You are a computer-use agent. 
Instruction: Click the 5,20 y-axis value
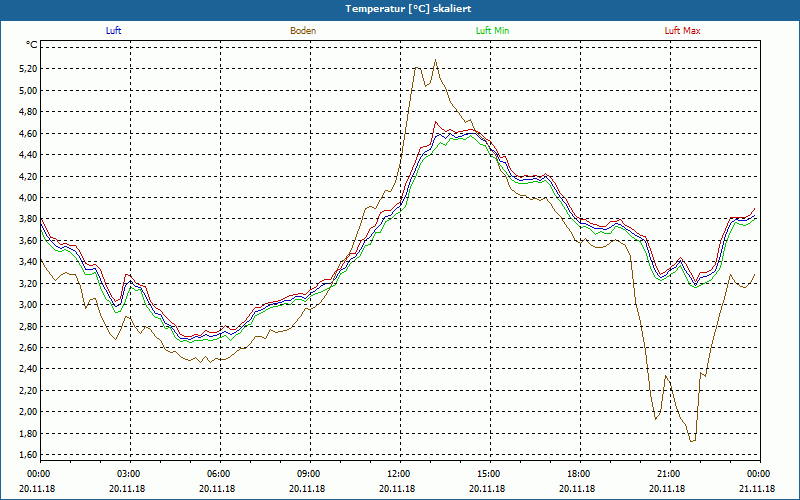tap(29, 69)
